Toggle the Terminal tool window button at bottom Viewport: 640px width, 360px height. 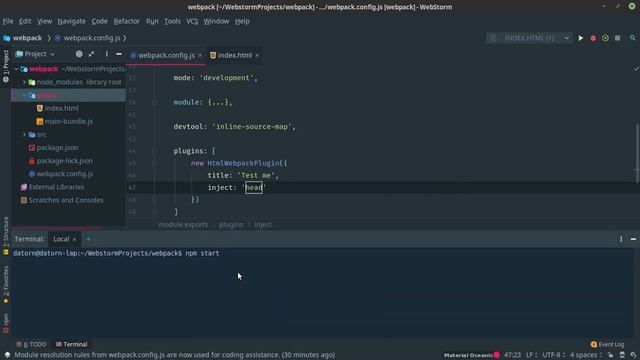click(71, 344)
